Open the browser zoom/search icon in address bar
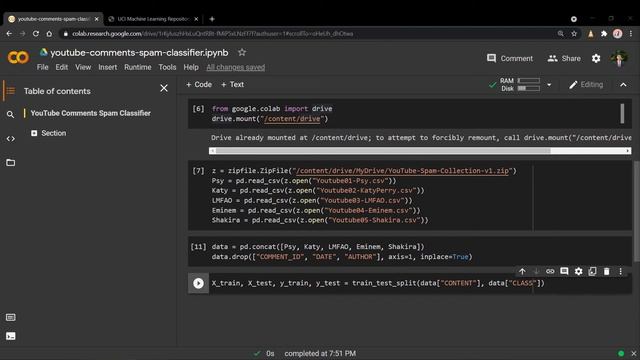The width and height of the screenshot is (640, 360). coord(561,33)
